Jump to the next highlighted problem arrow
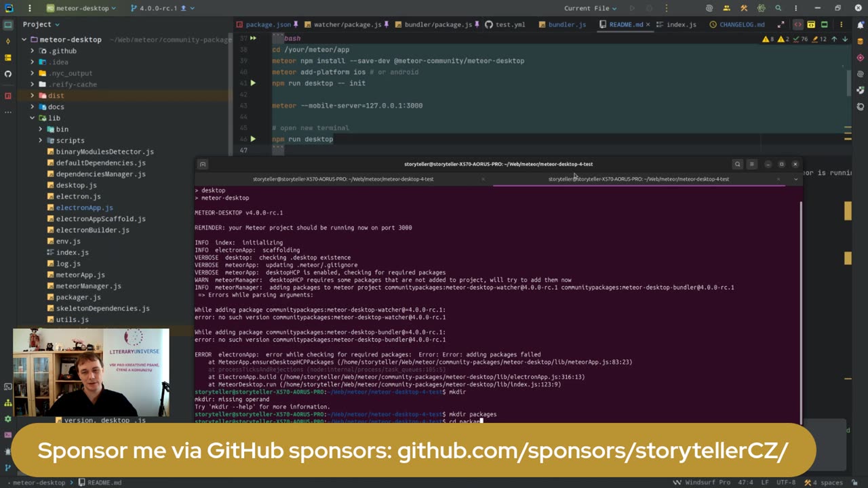 (845, 39)
